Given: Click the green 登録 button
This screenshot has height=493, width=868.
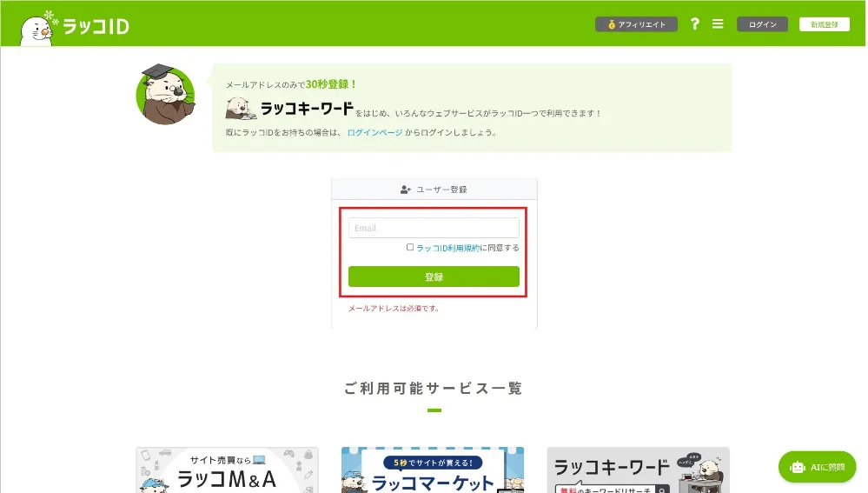Looking at the screenshot, I should point(434,276).
